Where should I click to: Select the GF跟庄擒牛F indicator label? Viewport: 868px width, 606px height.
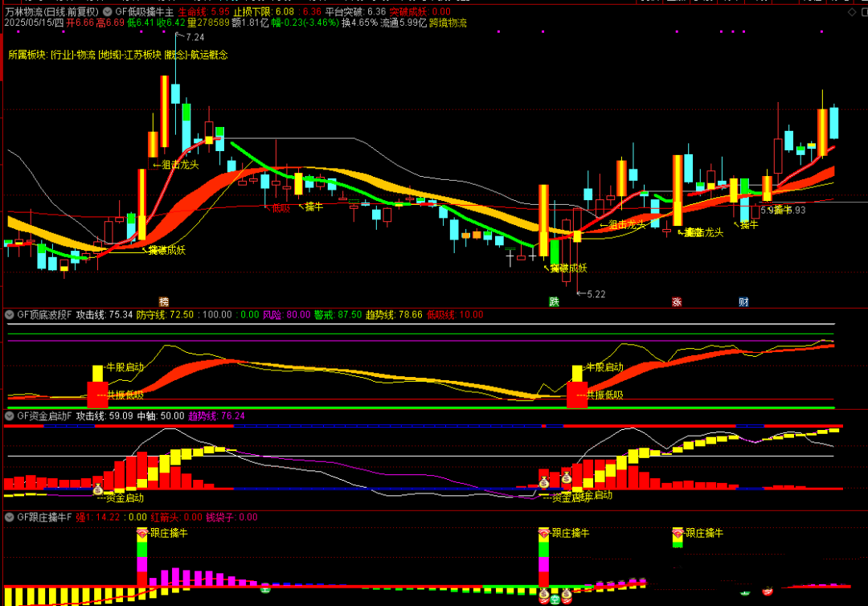pos(44,518)
